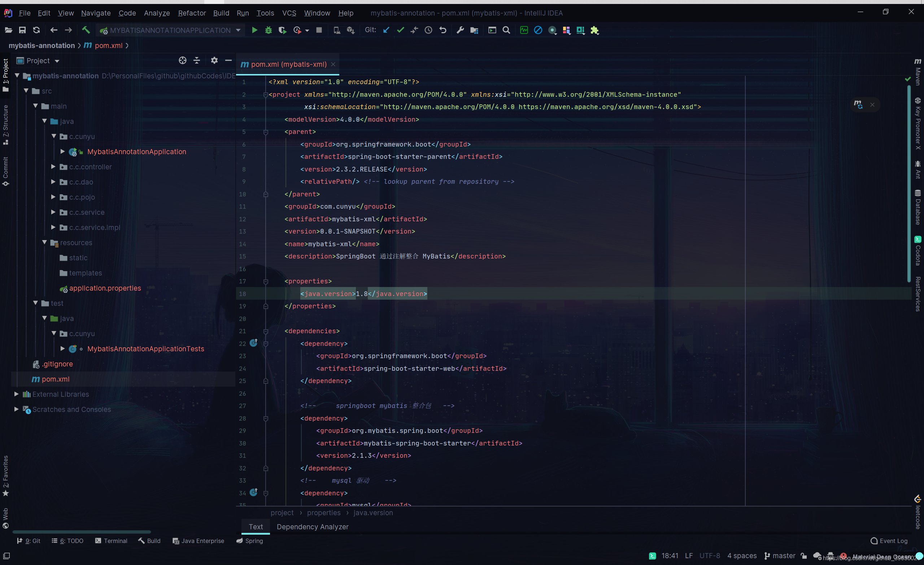Screen dimensions: 924x565
Task: Click the Git commit checkmark icon
Action: [x=401, y=30]
